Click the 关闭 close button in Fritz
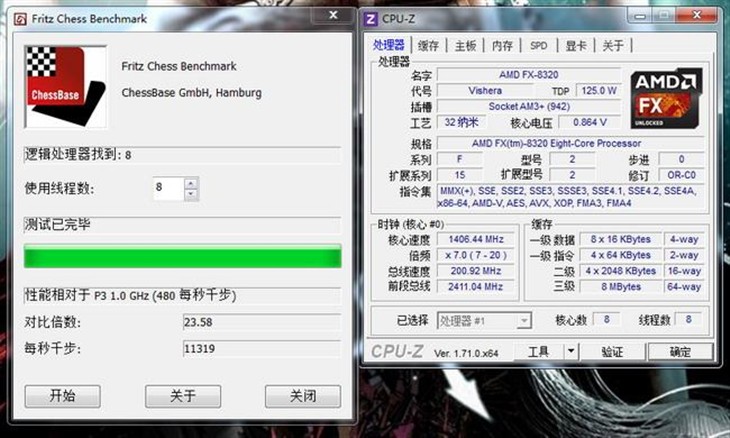730x438 pixels. tap(303, 396)
